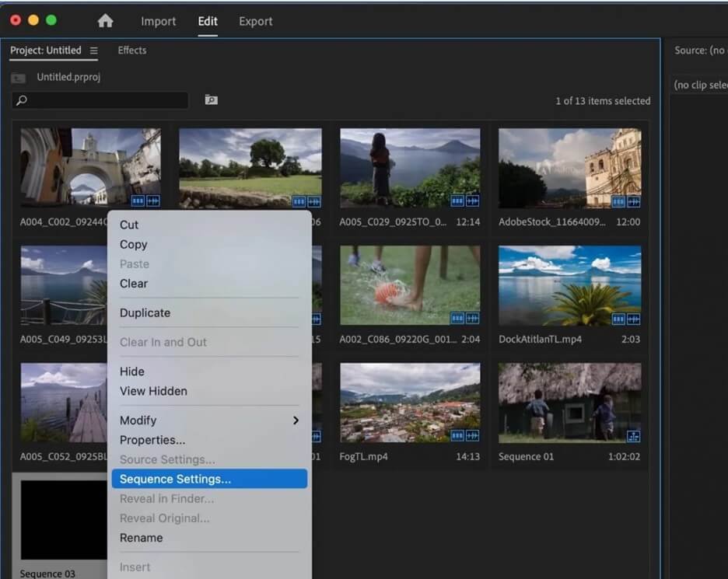Switch to the Edit tab
This screenshot has width=728, height=579.
click(x=208, y=21)
